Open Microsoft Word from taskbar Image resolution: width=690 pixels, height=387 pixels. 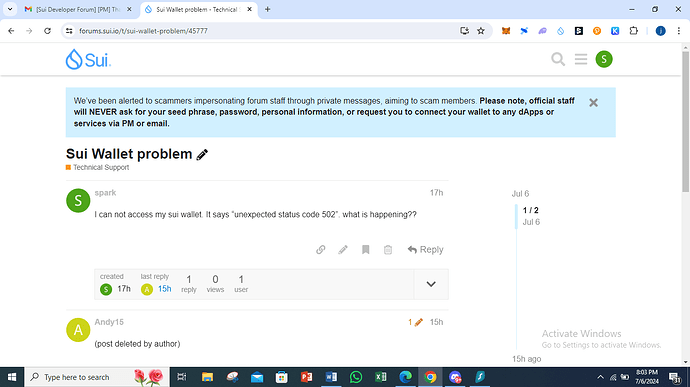(x=331, y=377)
